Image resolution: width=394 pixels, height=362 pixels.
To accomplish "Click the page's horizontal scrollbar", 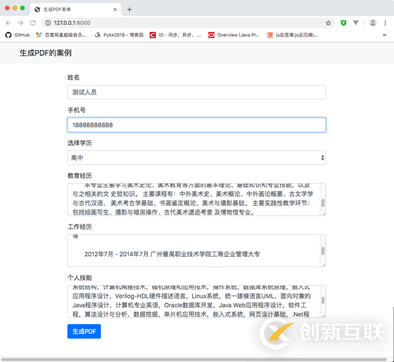I will 194,360.
